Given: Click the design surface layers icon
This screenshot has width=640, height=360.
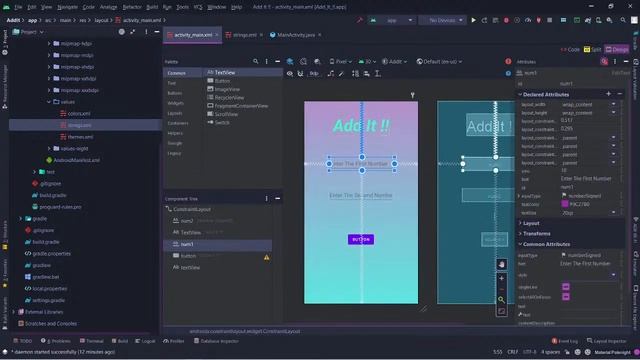Looking at the screenshot, I should 290,62.
